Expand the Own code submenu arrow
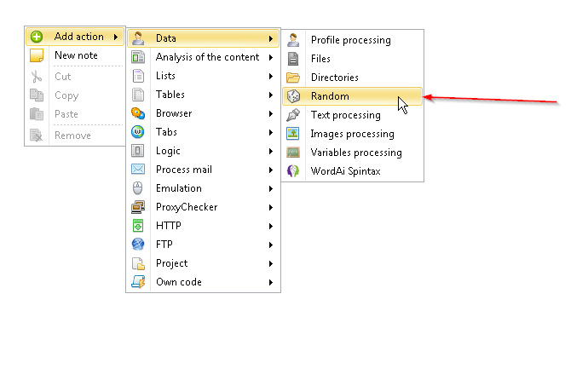Screen dimensions: 588x386 click(271, 282)
